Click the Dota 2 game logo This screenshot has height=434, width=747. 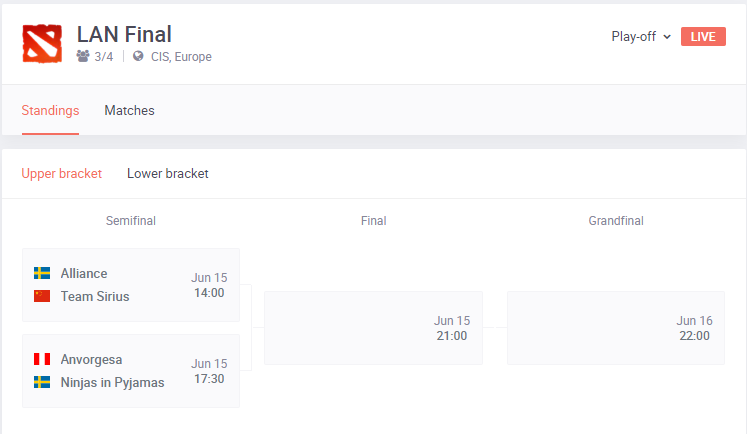tap(42, 44)
